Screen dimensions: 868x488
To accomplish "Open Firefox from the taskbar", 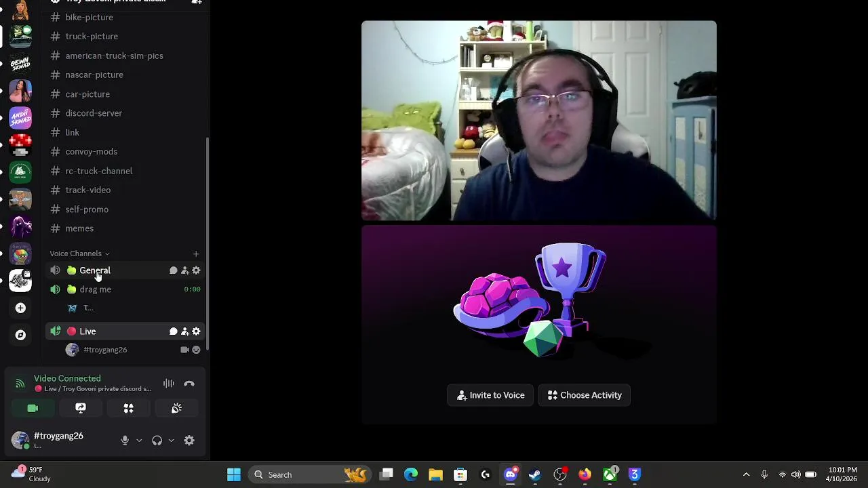I will tap(585, 474).
